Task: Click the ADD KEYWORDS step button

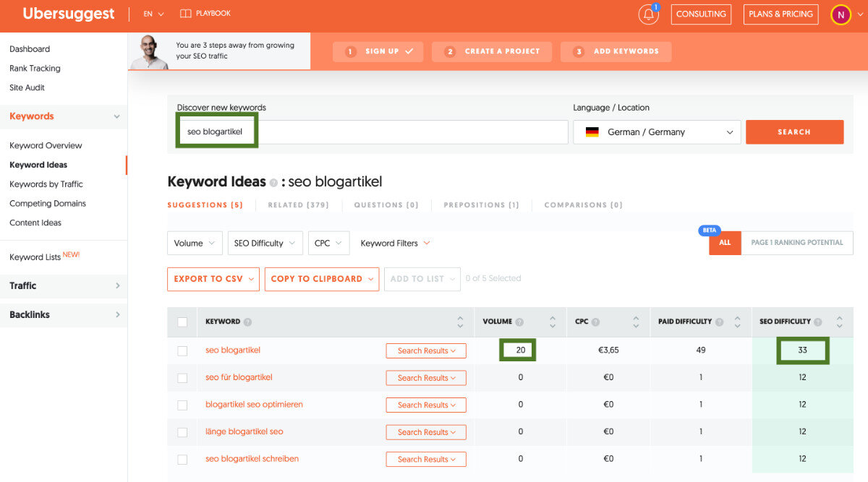Action: (x=616, y=52)
